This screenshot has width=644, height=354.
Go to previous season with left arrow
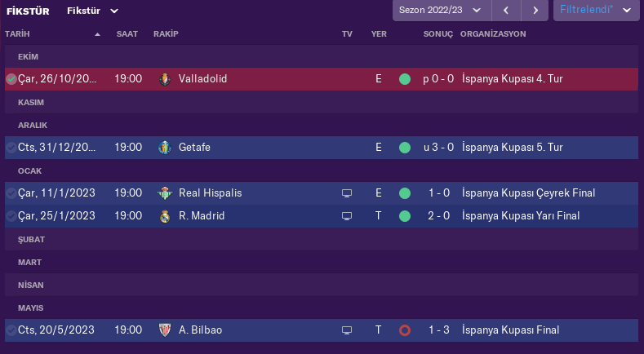506,11
